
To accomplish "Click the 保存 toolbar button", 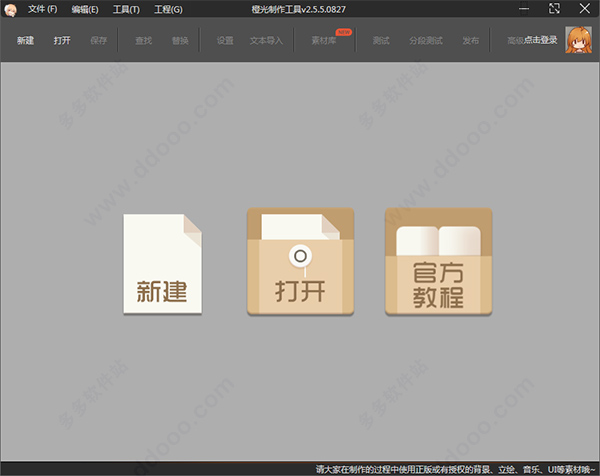I will [98, 41].
